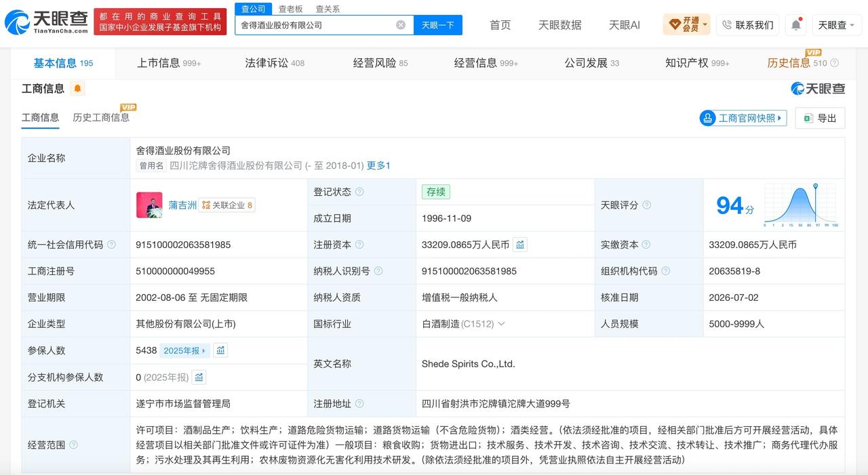
Task: Open 天眼数据 in the top navigation
Action: click(x=560, y=25)
